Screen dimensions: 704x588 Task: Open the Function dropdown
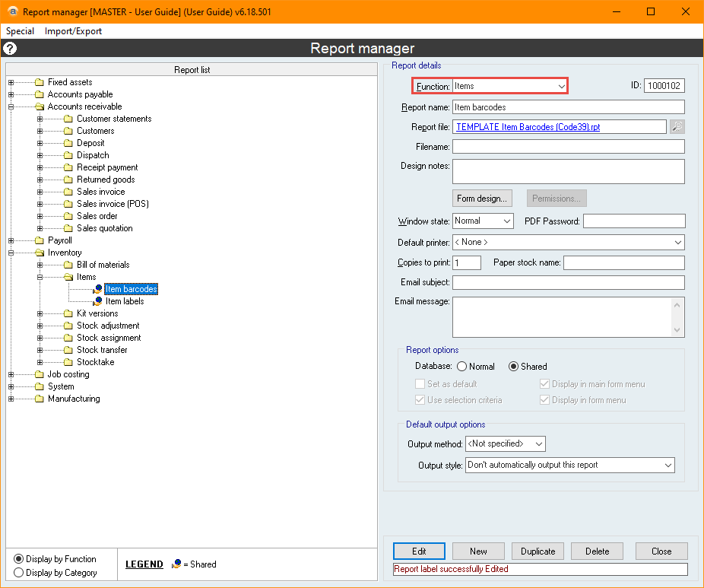click(x=561, y=87)
